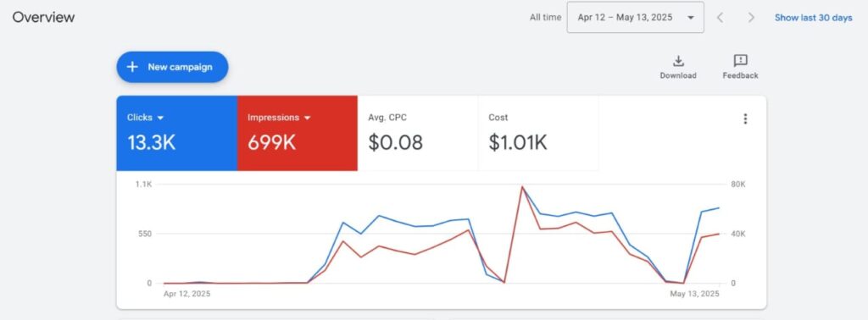Click Show last 30 days link
868x320 pixels.
click(813, 18)
